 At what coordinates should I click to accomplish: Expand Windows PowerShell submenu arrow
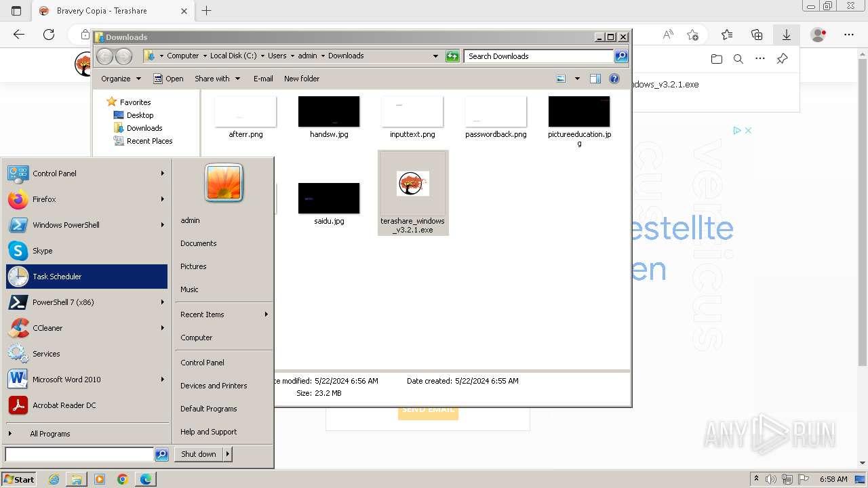point(163,225)
